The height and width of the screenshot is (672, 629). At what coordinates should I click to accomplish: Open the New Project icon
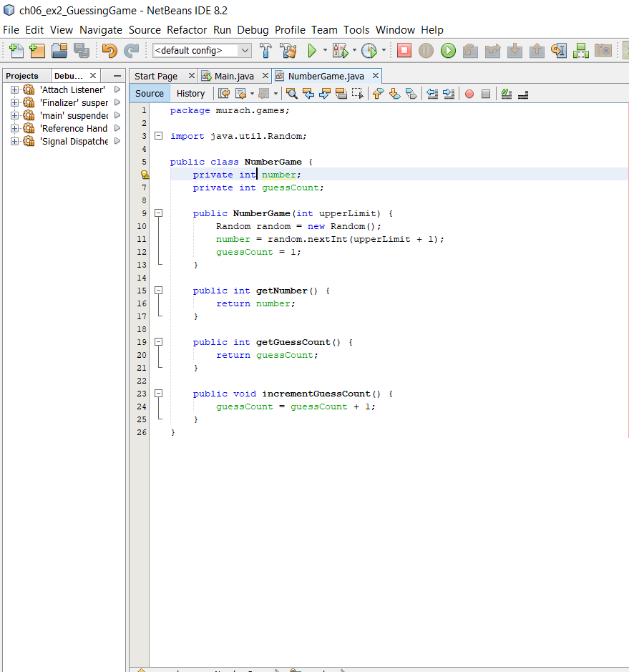point(36,51)
